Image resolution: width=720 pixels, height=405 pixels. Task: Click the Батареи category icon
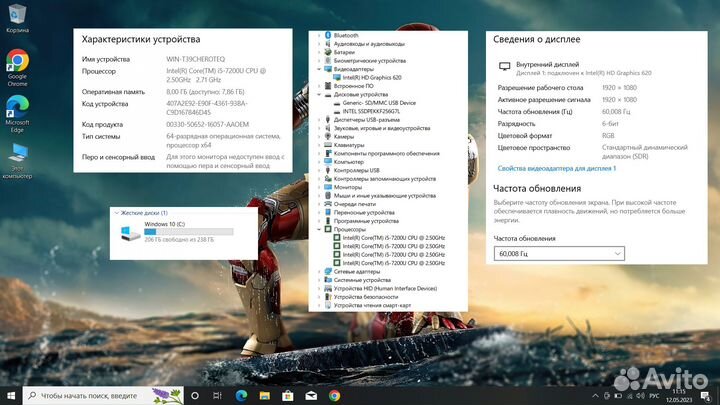pyautogui.click(x=328, y=52)
